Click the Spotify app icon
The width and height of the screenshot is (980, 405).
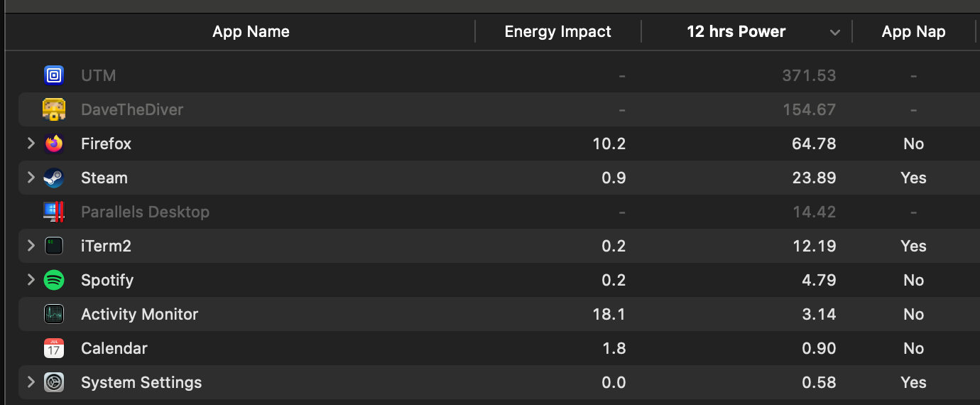[x=54, y=280]
